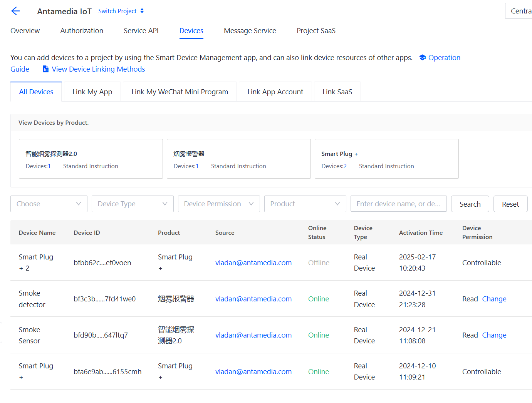The height and width of the screenshot is (403, 532).
Task: Click Change for the Smoke detector permission
Action: [494, 299]
